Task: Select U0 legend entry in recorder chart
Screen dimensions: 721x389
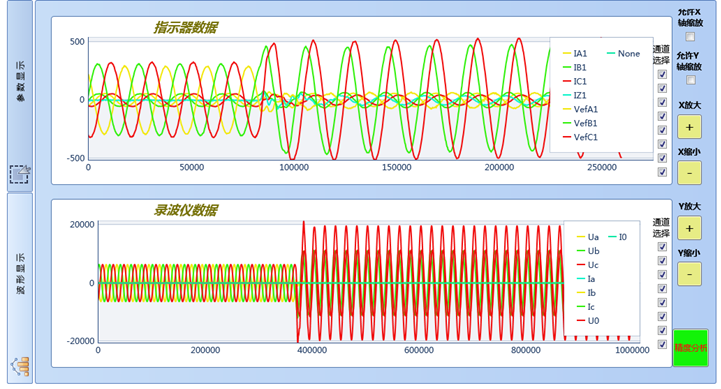Action: pos(588,320)
